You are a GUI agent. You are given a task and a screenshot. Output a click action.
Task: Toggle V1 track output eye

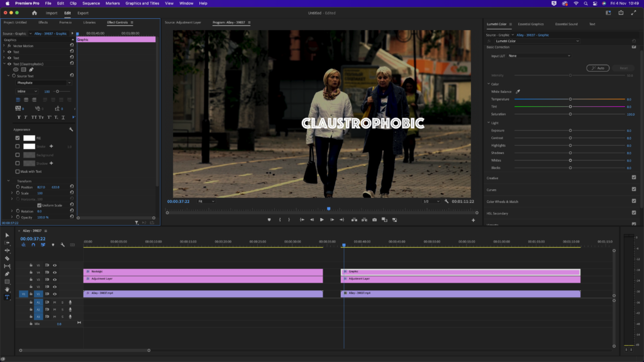click(55, 294)
